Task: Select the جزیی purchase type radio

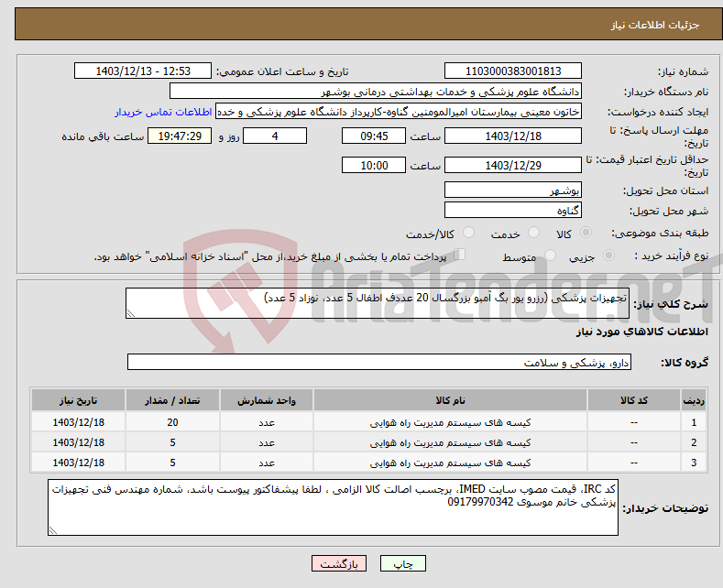Action: pos(608,255)
